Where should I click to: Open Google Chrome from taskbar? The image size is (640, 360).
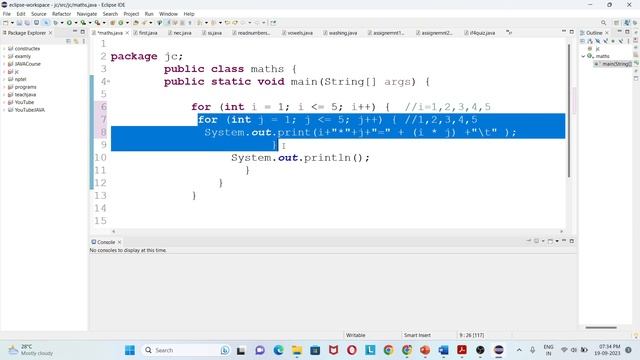click(x=389, y=350)
